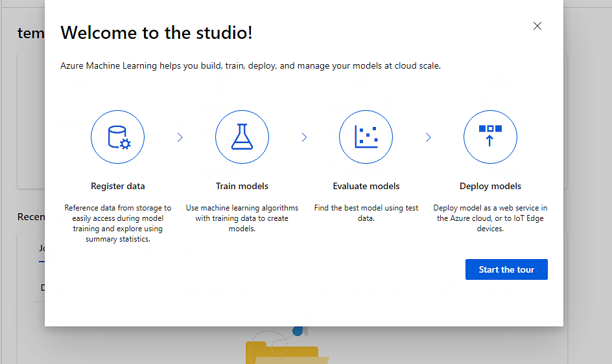Click the 'Train models' heading
The image size is (612, 364).
pos(242,186)
